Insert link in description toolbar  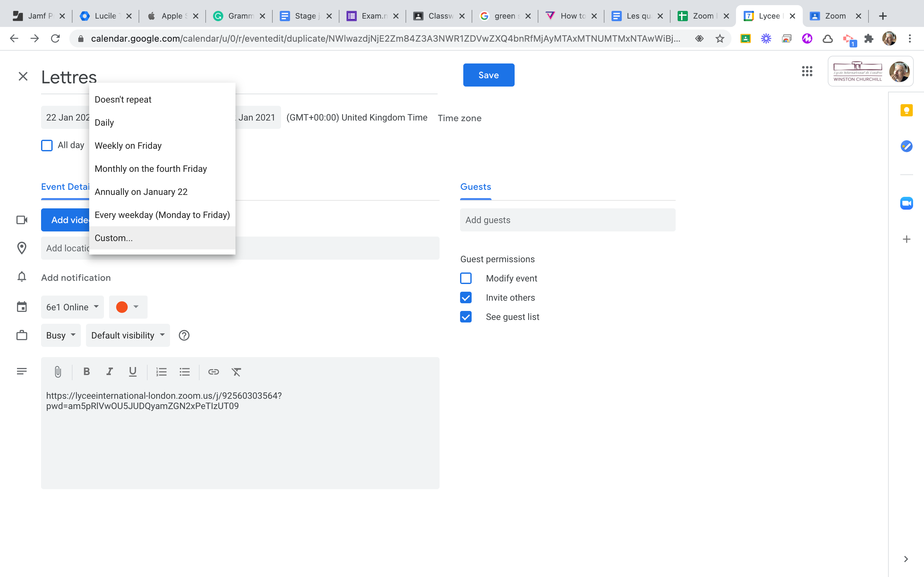tap(213, 372)
